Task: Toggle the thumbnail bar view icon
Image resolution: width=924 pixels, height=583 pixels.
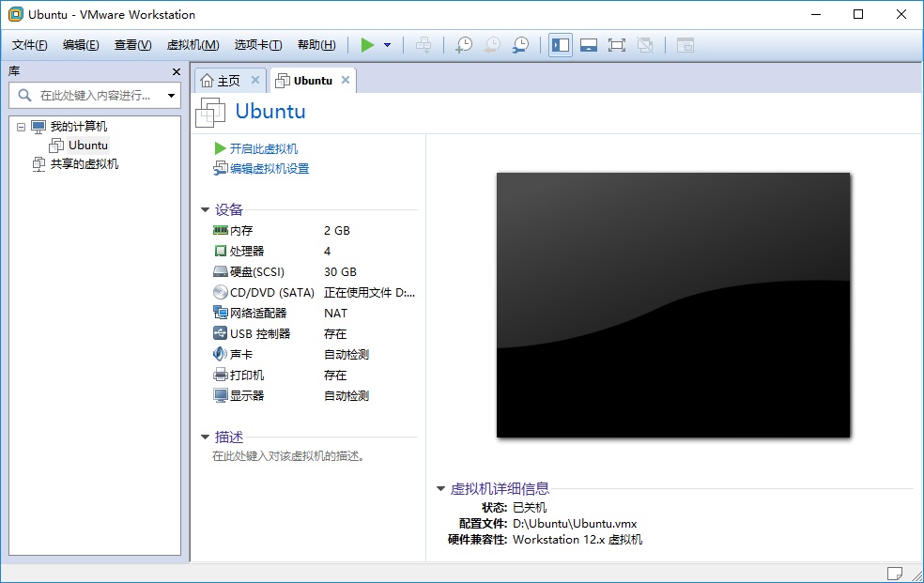Action: [x=589, y=45]
